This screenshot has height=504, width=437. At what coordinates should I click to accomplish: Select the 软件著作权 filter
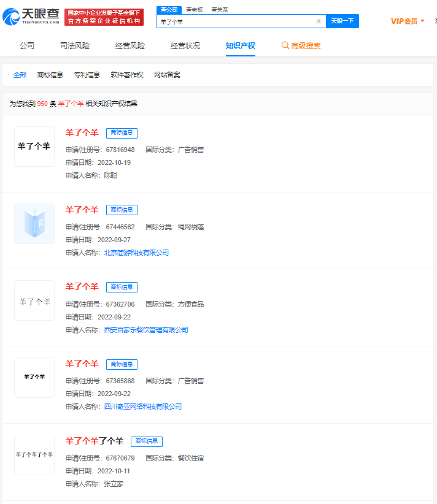tap(127, 75)
